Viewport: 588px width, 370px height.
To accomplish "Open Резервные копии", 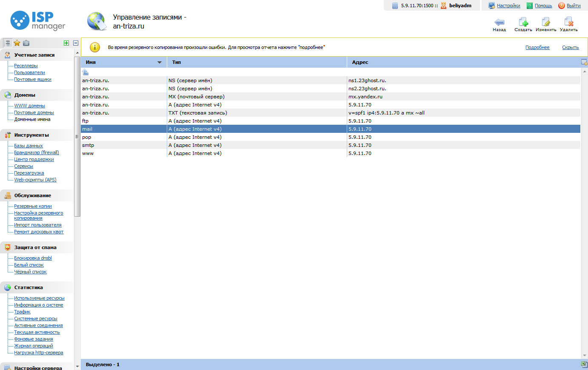I will [33, 206].
